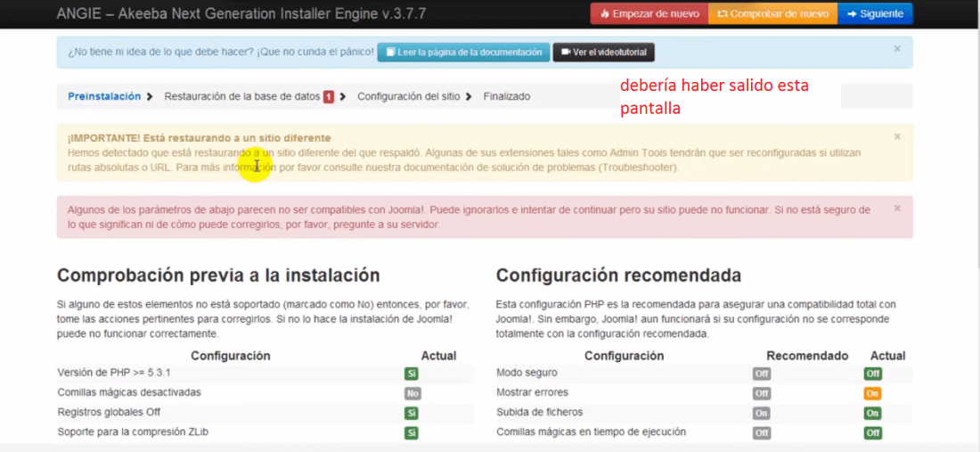This screenshot has width=980, height=452.
Task: Click the Empezar de nuevo button
Action: point(649,13)
